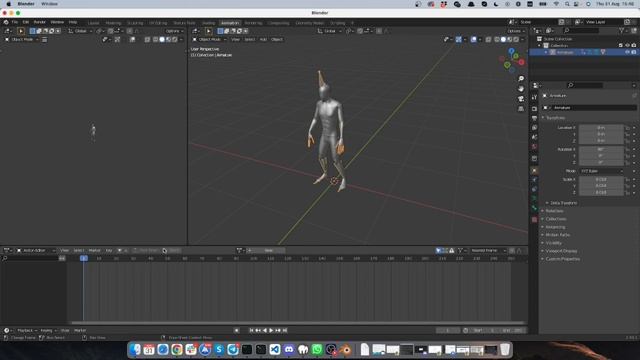Open the Render properties tab icon
This screenshot has width=640, height=360.
pos(534,109)
